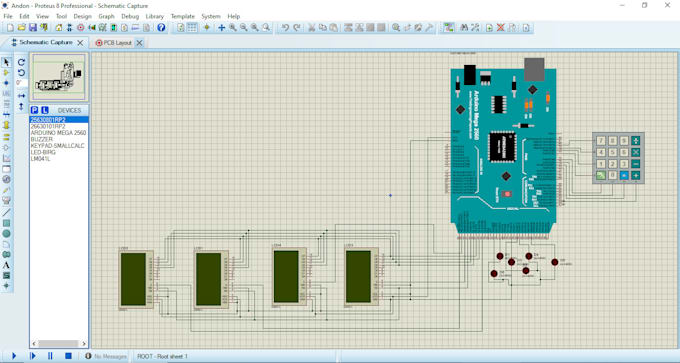Click the overview thumbnail preview
Image resolution: width=680 pixels, height=363 pixels.
[x=59, y=78]
